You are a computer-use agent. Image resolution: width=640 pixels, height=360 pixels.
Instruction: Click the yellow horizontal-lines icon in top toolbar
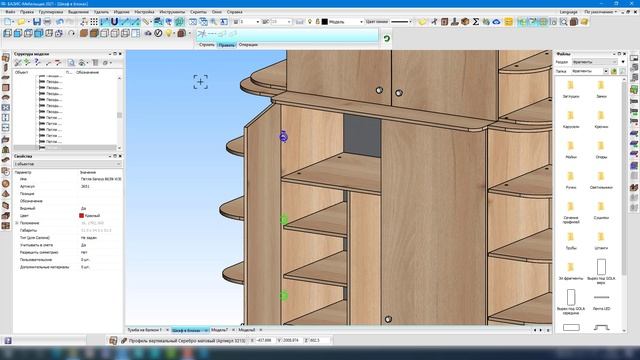[509, 22]
